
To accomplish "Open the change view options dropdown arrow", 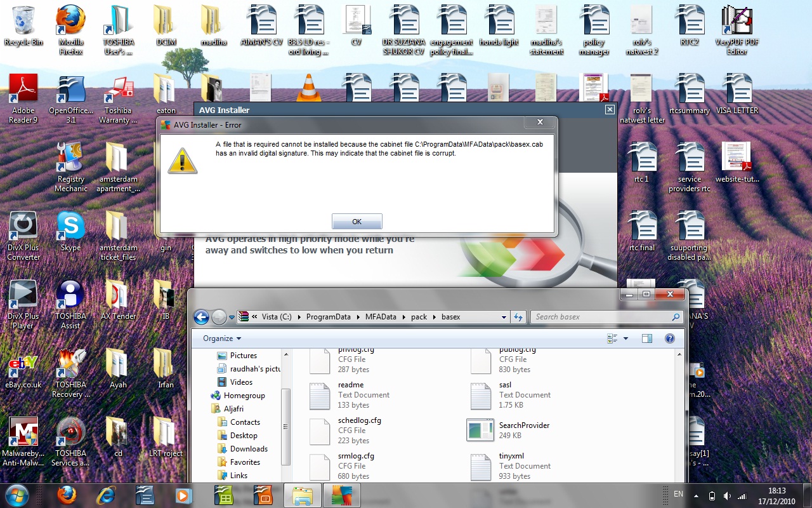I will (x=625, y=338).
